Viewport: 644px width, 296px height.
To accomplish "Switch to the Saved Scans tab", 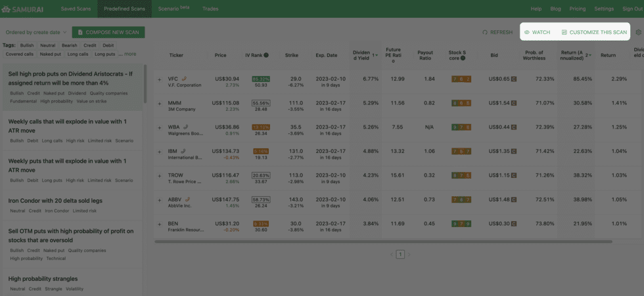I will pos(76,9).
